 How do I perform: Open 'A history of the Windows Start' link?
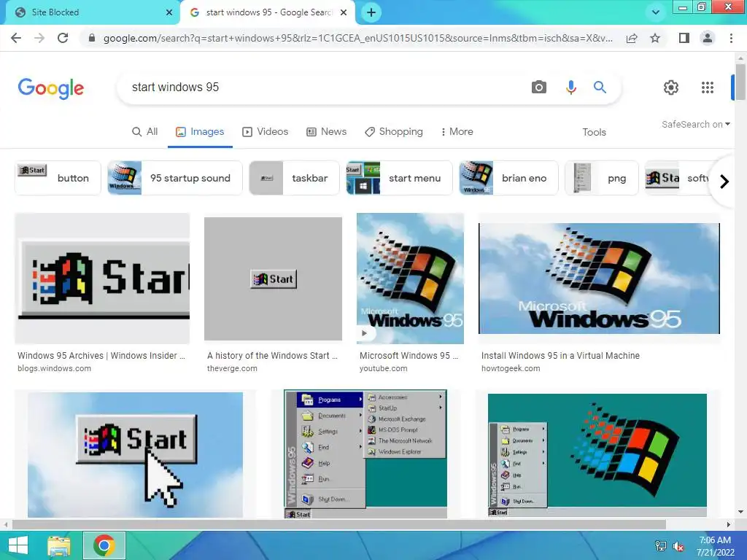point(273,356)
